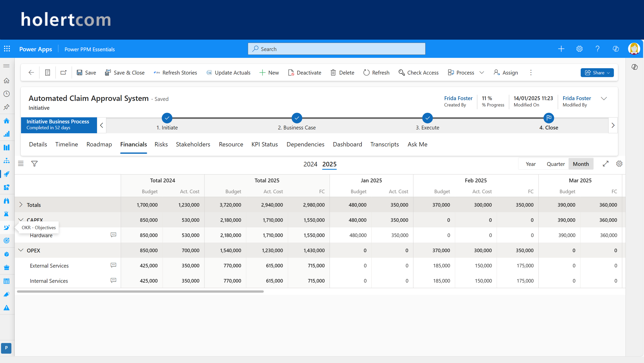Switch to the Details tab

38,144
